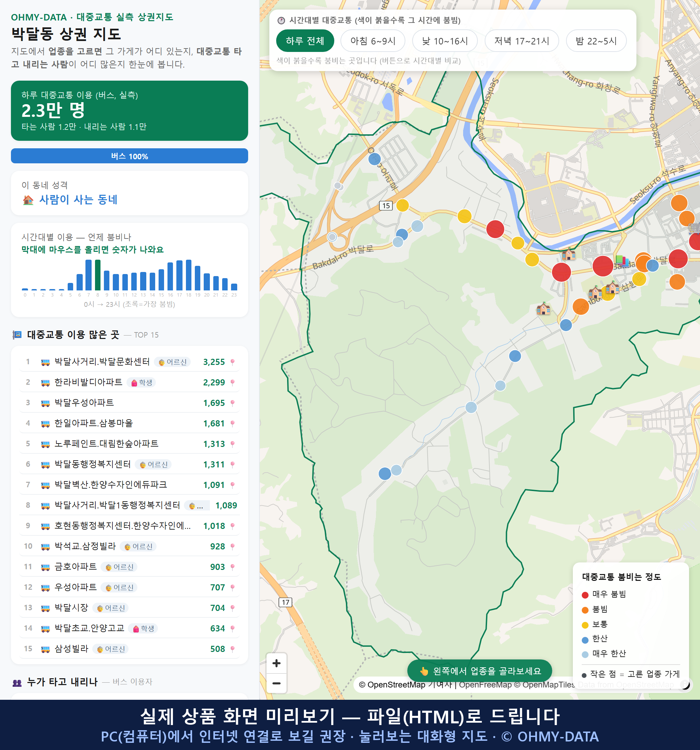Click the yellow circle beside the route 15 shield
This screenshot has width=700, height=750.
pyautogui.click(x=403, y=205)
